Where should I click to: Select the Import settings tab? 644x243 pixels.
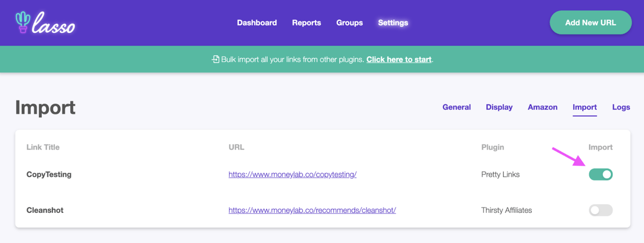(x=585, y=107)
